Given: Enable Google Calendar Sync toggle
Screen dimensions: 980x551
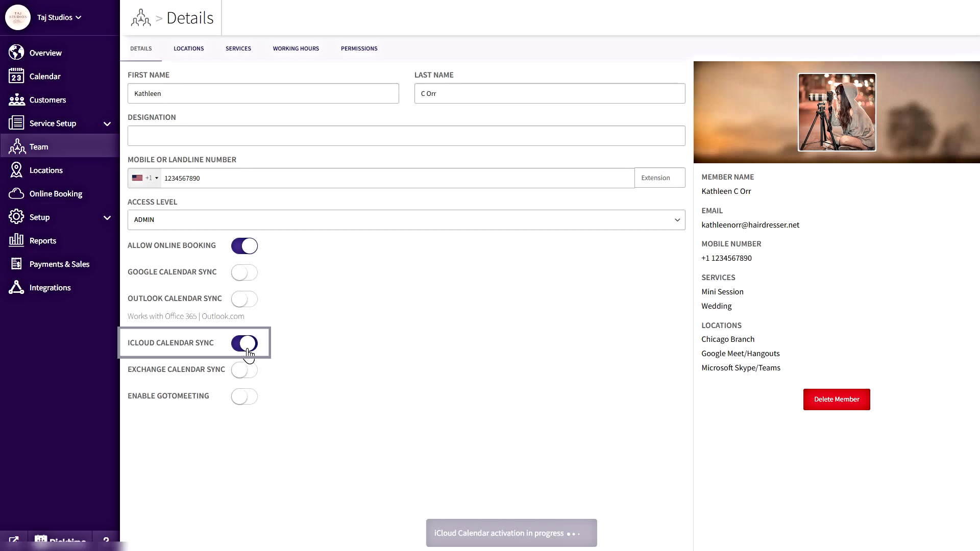Looking at the screenshot, I should point(244,272).
